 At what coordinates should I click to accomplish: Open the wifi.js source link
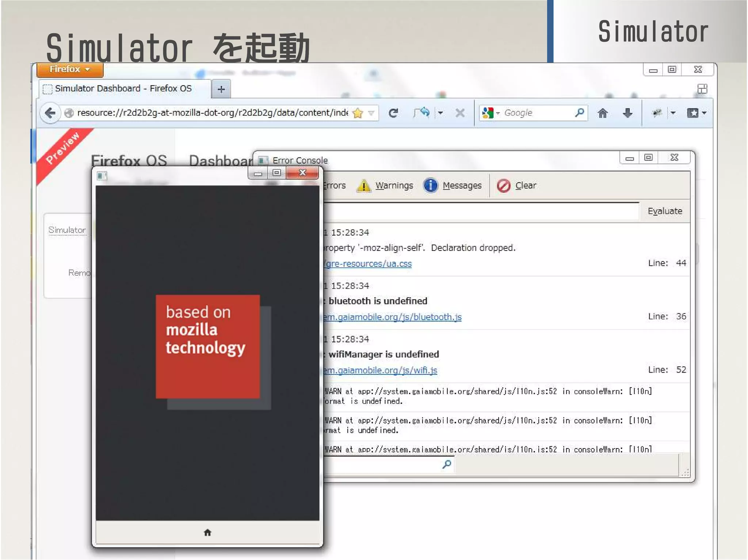point(380,370)
